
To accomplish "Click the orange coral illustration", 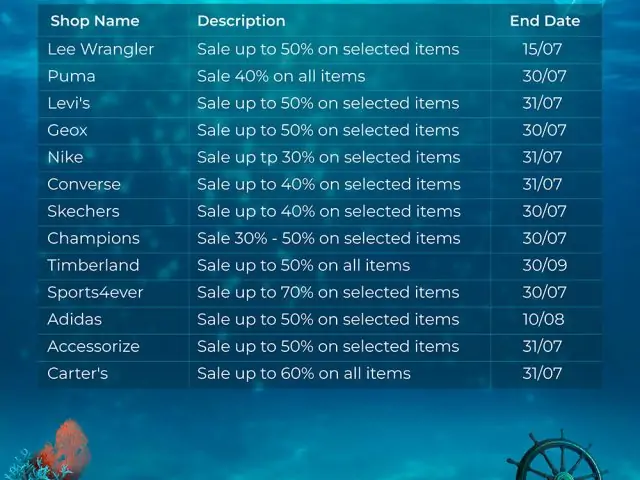I will 65,447.
